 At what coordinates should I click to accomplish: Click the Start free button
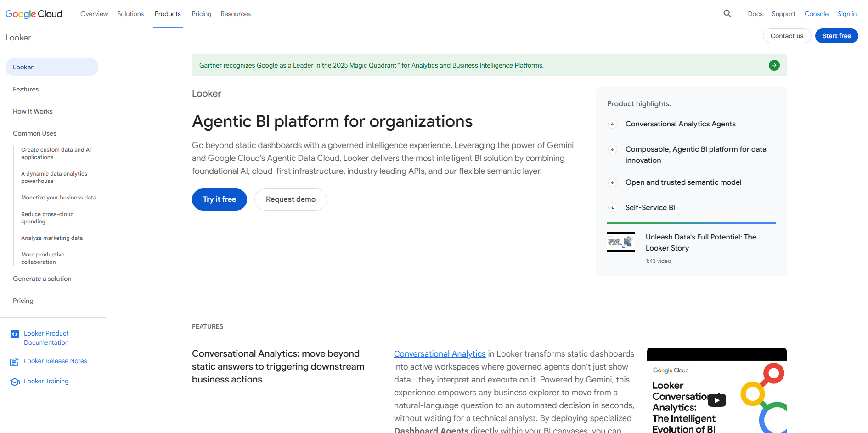click(836, 36)
